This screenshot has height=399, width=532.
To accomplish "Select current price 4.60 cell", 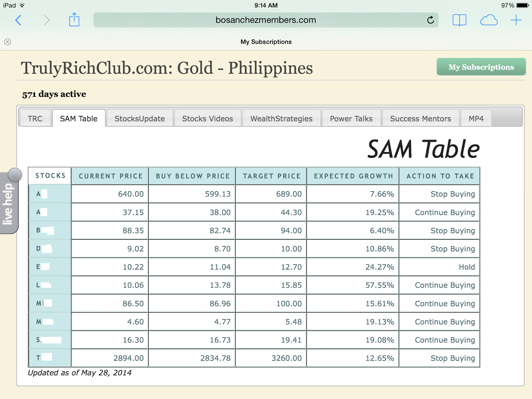I will [110, 322].
